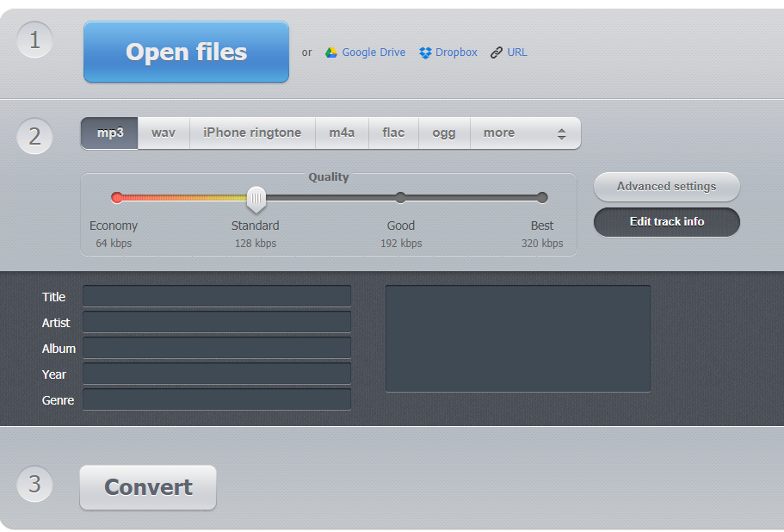Viewport: 784px width, 532px height.
Task: Click the 64 kbps text
Action: click(114, 244)
